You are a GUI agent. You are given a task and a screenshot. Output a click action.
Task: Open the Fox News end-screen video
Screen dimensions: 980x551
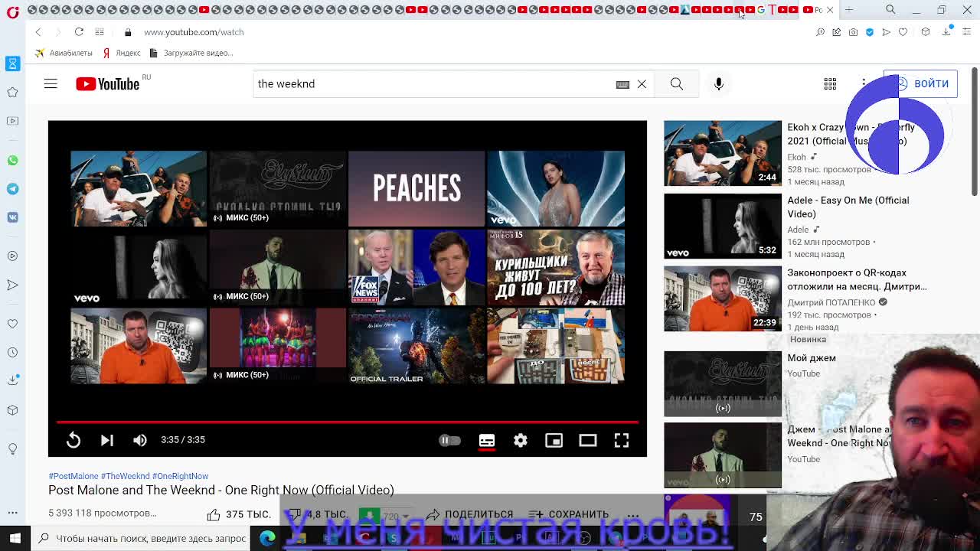click(x=416, y=267)
